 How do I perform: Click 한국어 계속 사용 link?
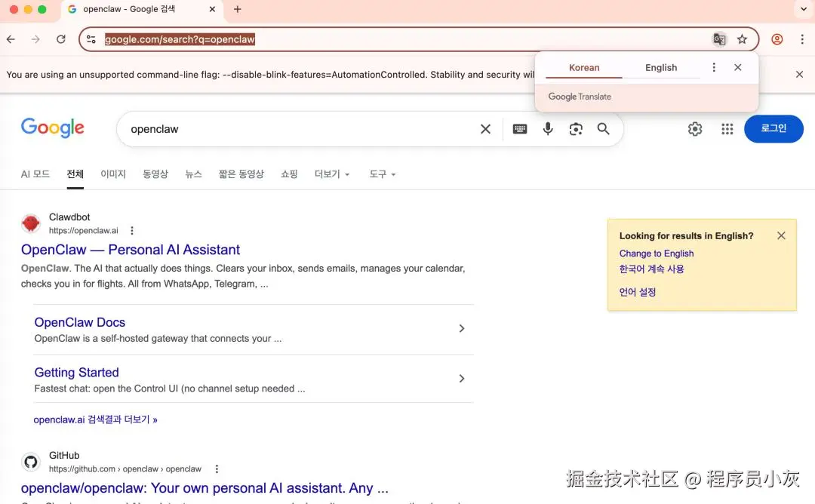click(x=651, y=269)
